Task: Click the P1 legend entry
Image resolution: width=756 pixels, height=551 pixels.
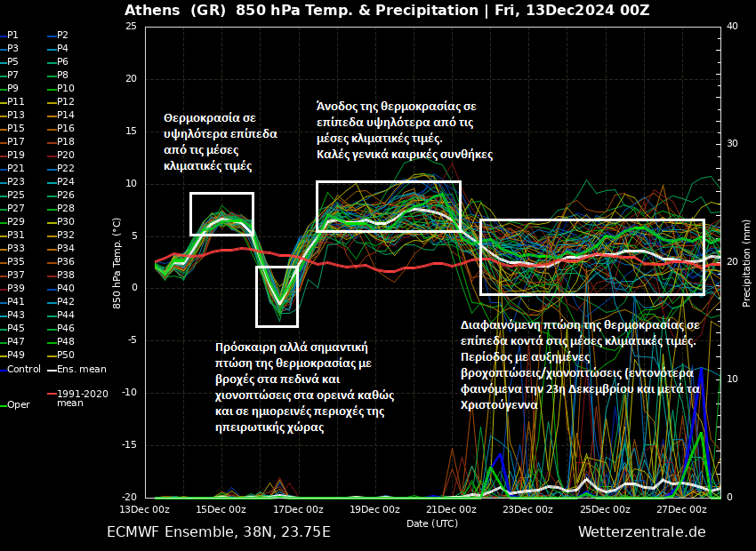Action: click(10, 36)
